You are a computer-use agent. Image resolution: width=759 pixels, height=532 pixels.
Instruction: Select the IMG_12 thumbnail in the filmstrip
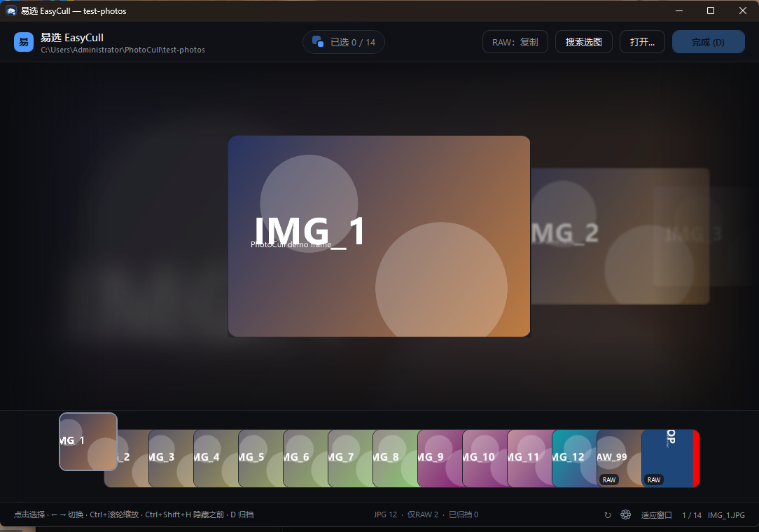[575, 458]
